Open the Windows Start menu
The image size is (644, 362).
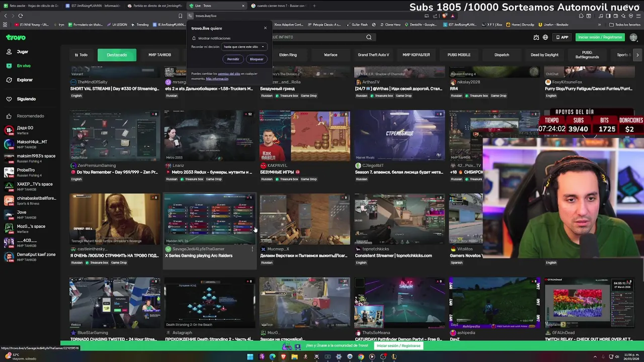pyautogui.click(x=250, y=357)
